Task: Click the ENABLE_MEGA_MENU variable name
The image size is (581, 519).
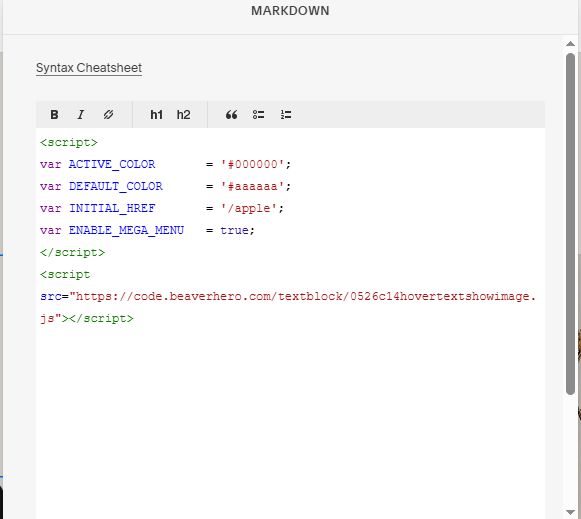Action: pyautogui.click(x=126, y=230)
